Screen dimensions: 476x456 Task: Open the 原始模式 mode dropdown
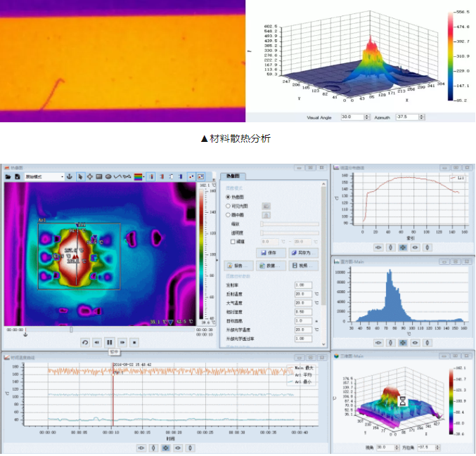click(x=44, y=176)
